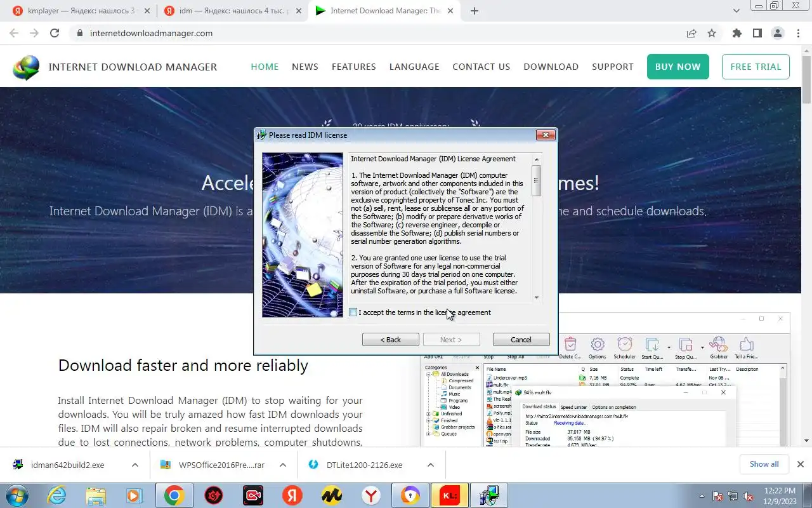
Task: Bookmark this page with the star icon
Action: (x=712, y=33)
